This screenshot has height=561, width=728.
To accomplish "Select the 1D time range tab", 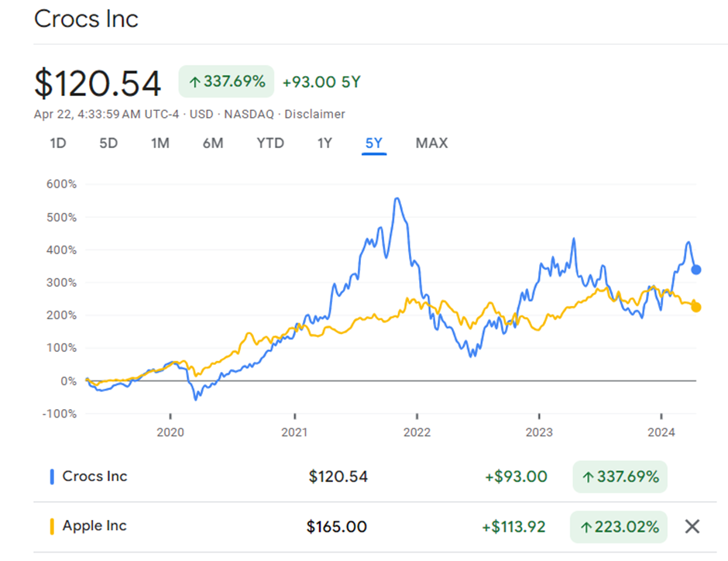I will (x=58, y=143).
